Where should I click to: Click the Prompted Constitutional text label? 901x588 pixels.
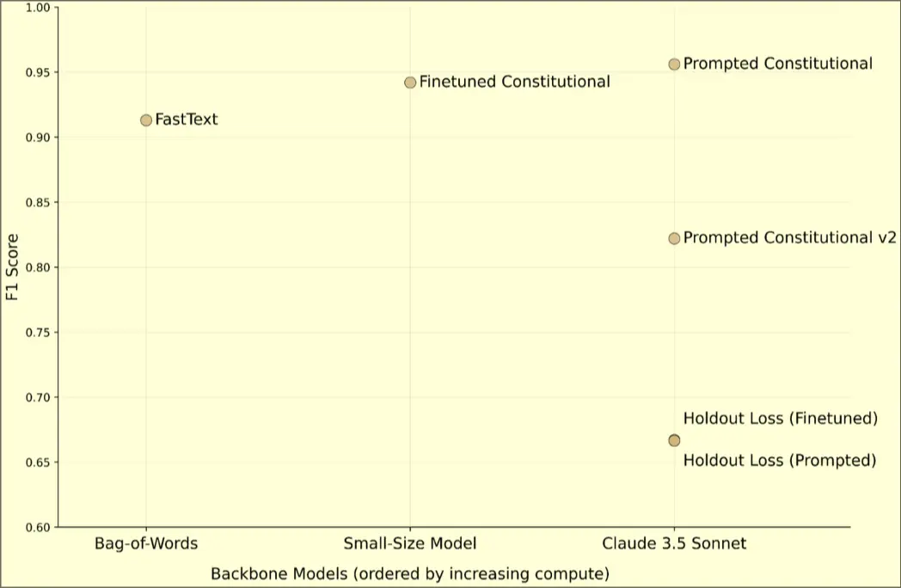tap(777, 64)
